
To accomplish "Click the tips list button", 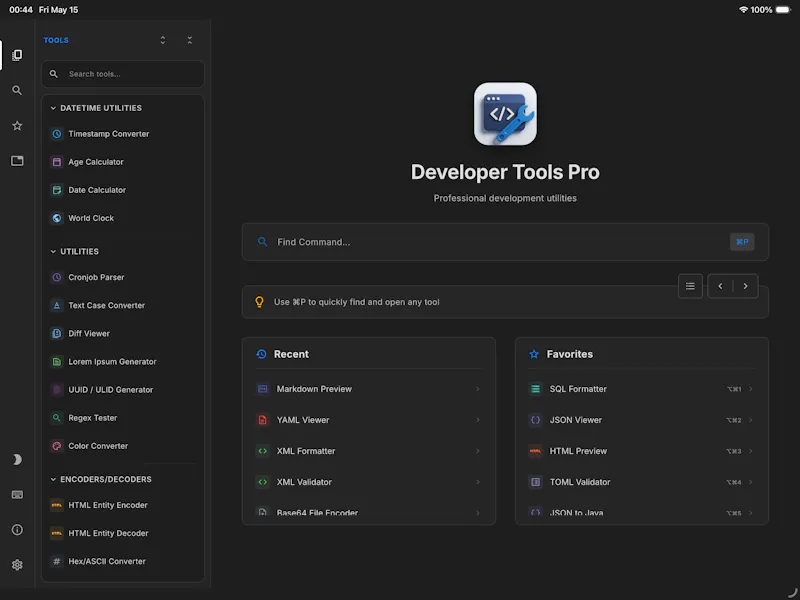I will click(690, 286).
